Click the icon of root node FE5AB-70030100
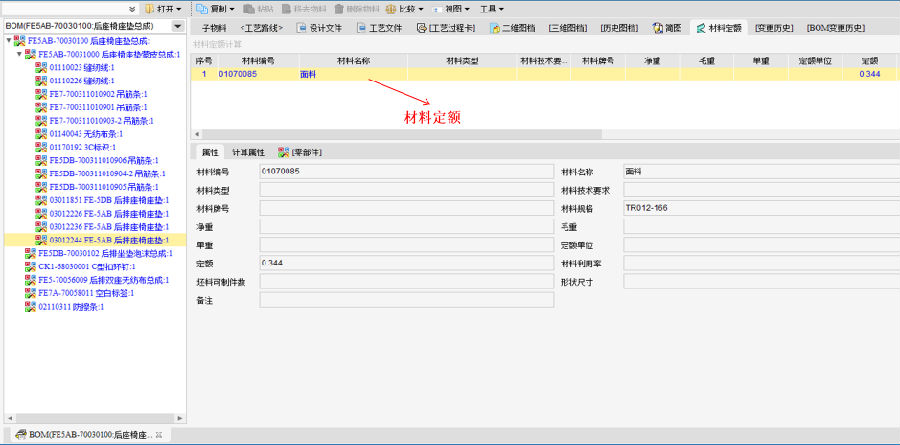Image resolution: width=900 pixels, height=445 pixels. pos(20,41)
